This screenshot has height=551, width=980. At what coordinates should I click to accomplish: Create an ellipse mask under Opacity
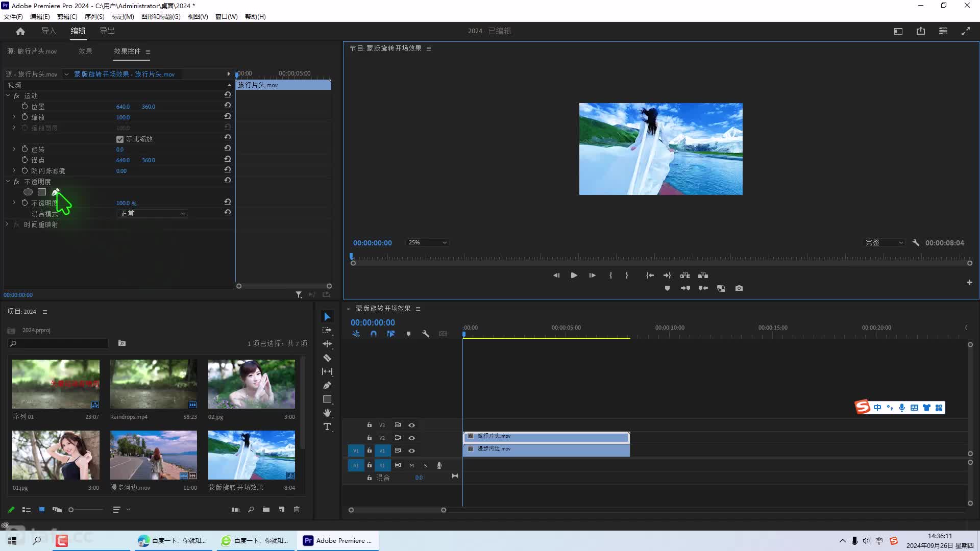click(x=28, y=192)
